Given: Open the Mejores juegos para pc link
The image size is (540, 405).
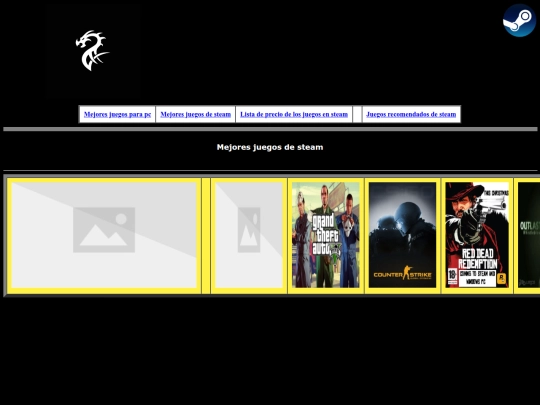Looking at the screenshot, I should [117, 114].
